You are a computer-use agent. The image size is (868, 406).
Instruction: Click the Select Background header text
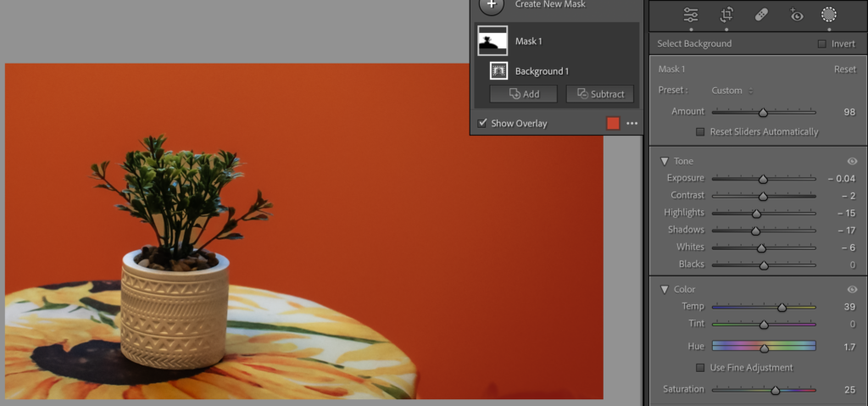tap(694, 44)
